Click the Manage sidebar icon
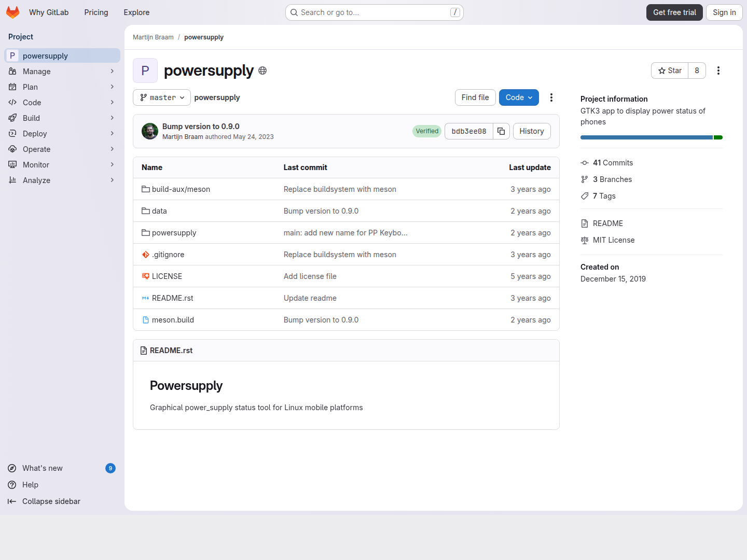The height and width of the screenshot is (560, 747). pyautogui.click(x=12, y=72)
